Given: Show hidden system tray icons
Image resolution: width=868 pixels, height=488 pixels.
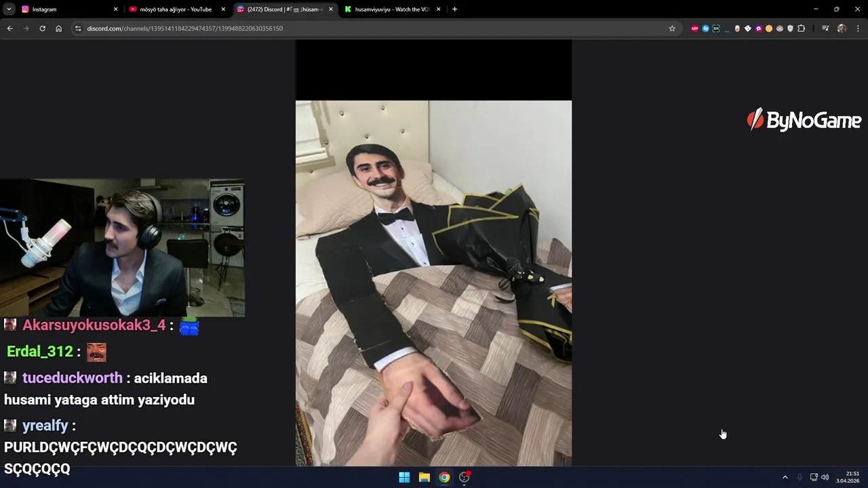Looking at the screenshot, I should tap(785, 477).
